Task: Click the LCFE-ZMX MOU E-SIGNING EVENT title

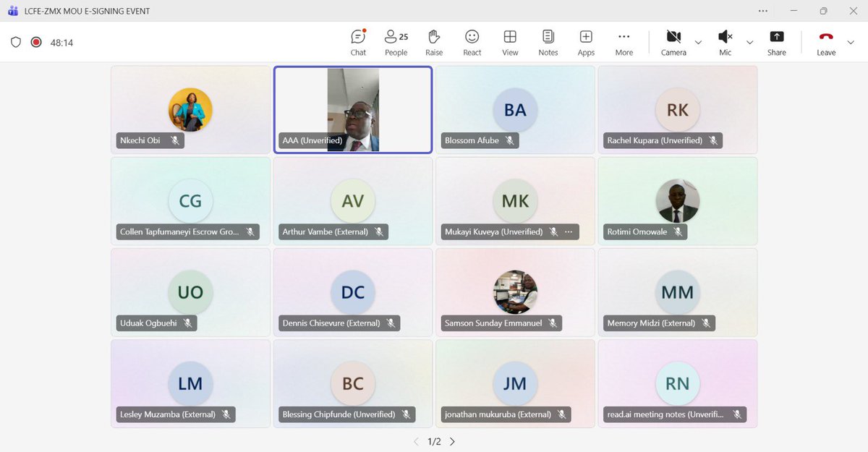Action: coord(88,12)
